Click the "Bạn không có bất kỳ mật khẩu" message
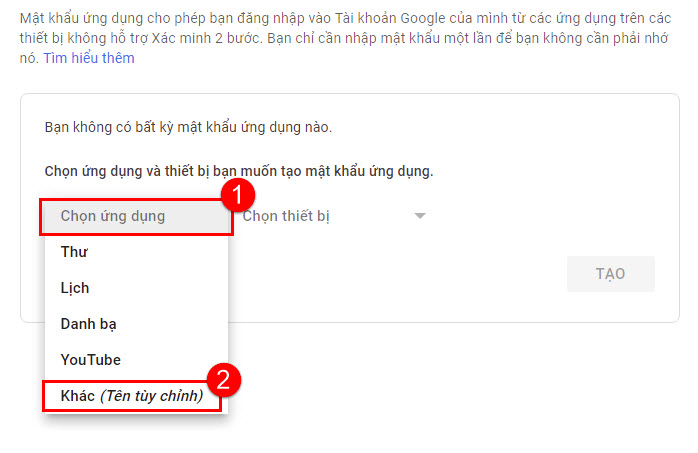The width and height of the screenshot is (698, 453). (x=188, y=127)
